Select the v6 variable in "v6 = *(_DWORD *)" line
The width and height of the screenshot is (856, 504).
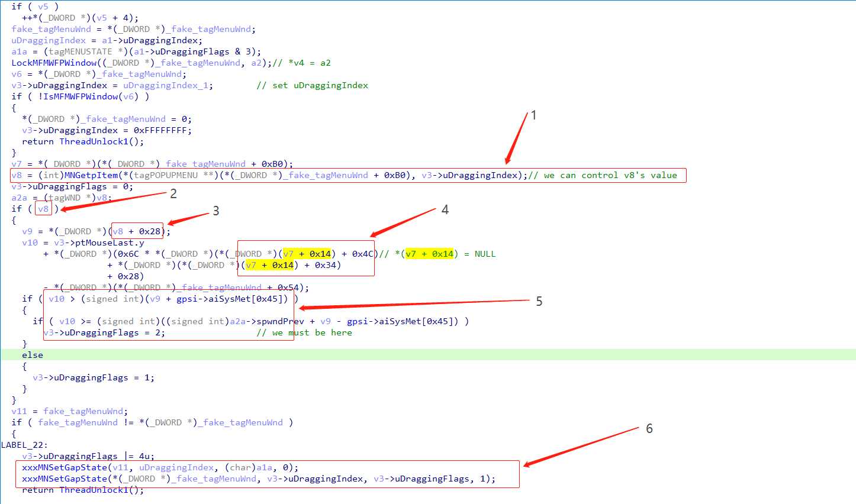(17, 74)
